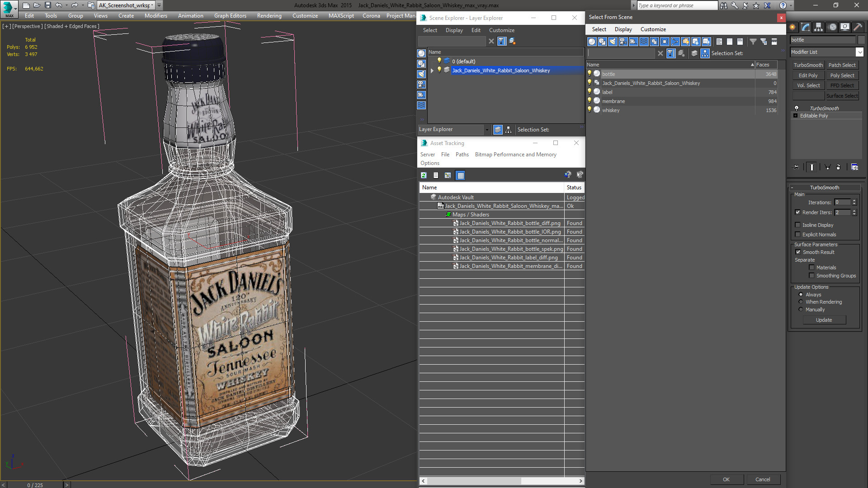Viewport: 868px width, 488px height.
Task: Click OK in Select From Scene dialog
Action: (726, 479)
